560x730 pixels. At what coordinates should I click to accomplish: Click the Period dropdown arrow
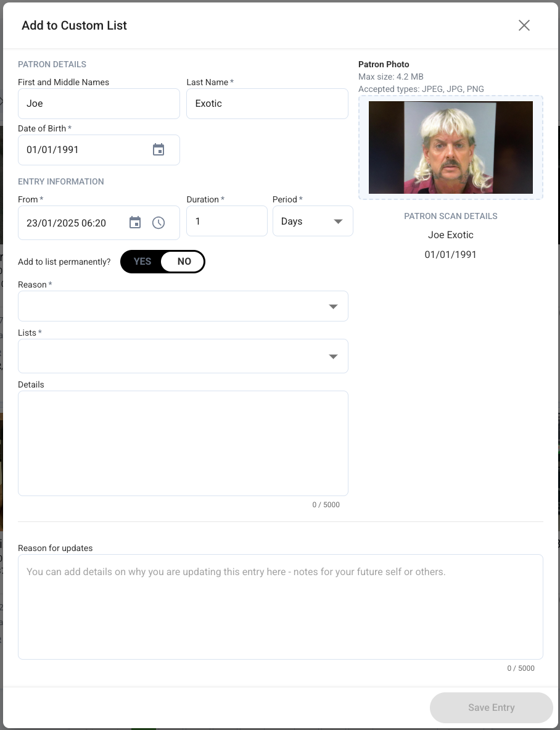tap(337, 220)
